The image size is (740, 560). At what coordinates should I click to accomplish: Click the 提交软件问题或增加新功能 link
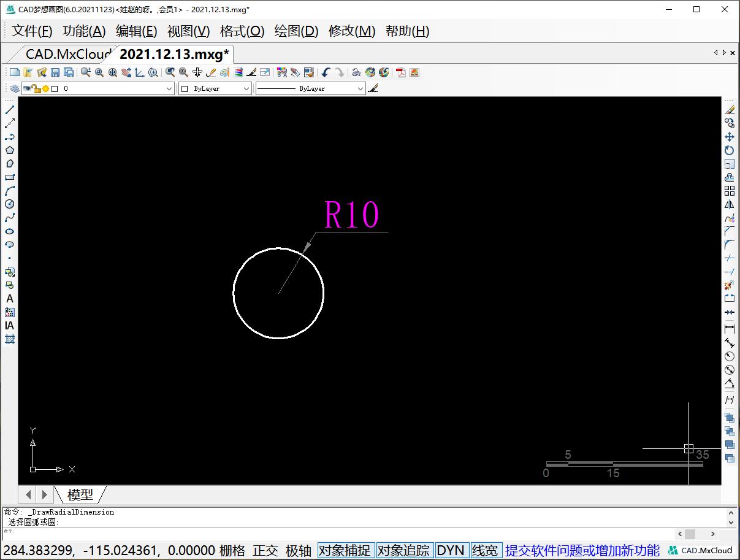[581, 550]
